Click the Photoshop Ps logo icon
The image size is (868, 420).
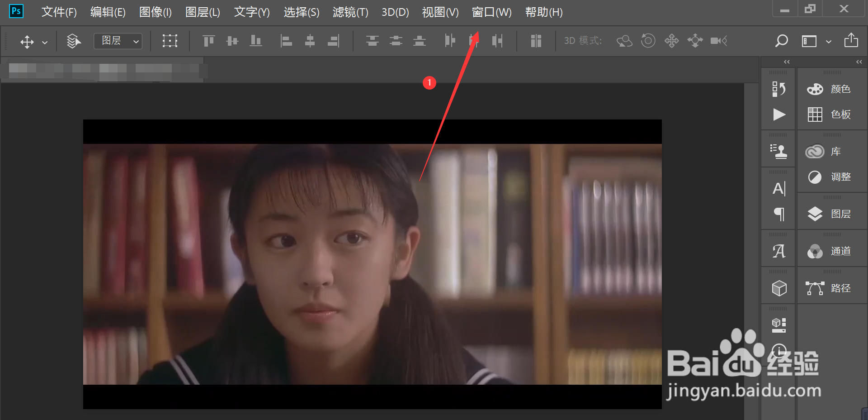[16, 11]
